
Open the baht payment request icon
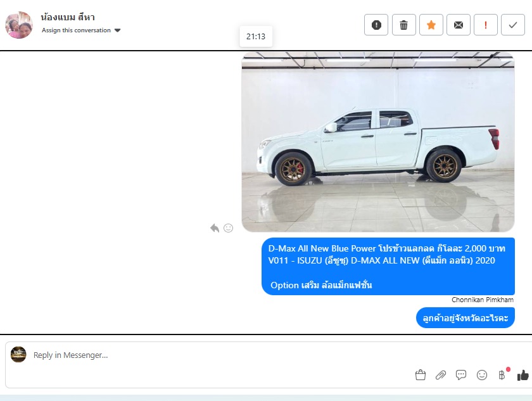point(502,375)
